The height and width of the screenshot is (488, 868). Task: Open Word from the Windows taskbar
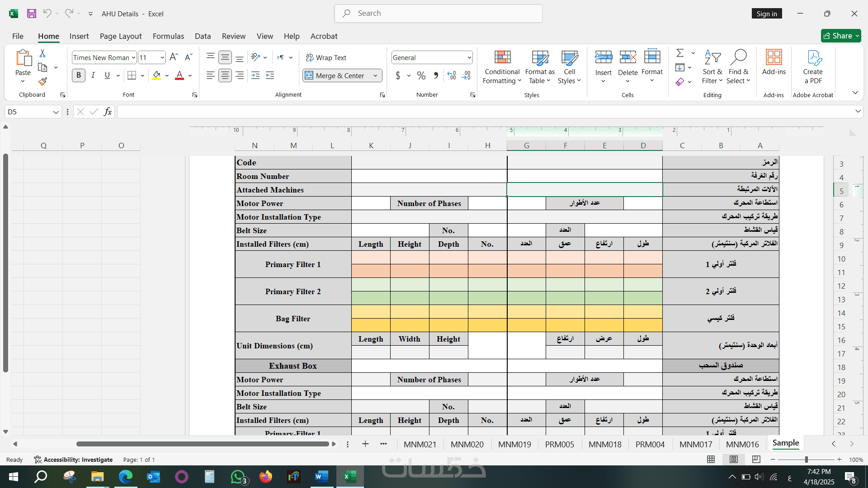(321, 477)
